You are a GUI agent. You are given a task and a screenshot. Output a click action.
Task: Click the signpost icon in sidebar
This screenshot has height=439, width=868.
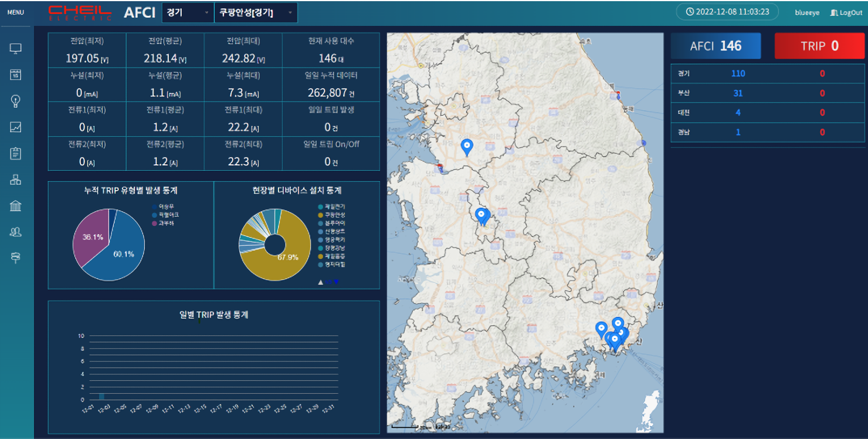click(x=16, y=258)
